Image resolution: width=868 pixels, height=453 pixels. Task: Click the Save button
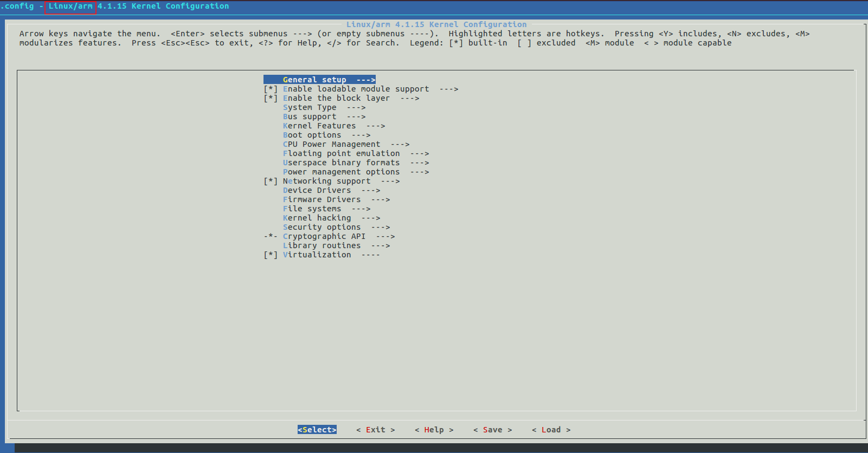493,430
